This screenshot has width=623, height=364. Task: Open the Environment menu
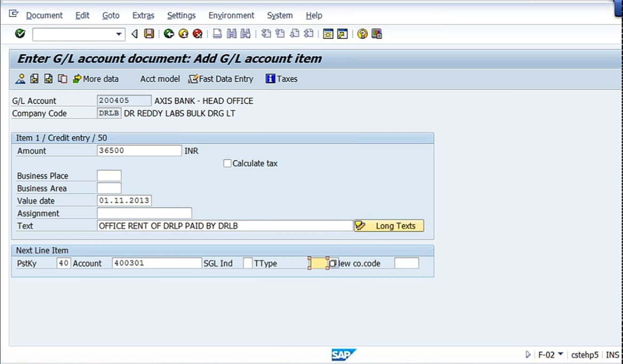pyautogui.click(x=231, y=15)
